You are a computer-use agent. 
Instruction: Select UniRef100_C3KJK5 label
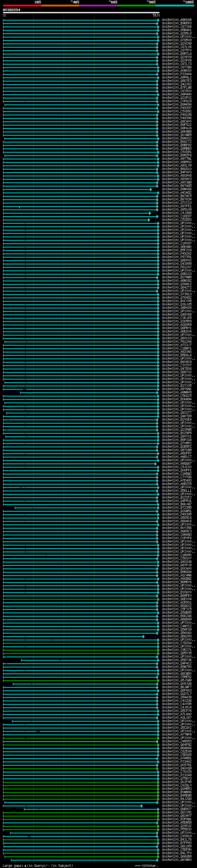pos(177,318)
